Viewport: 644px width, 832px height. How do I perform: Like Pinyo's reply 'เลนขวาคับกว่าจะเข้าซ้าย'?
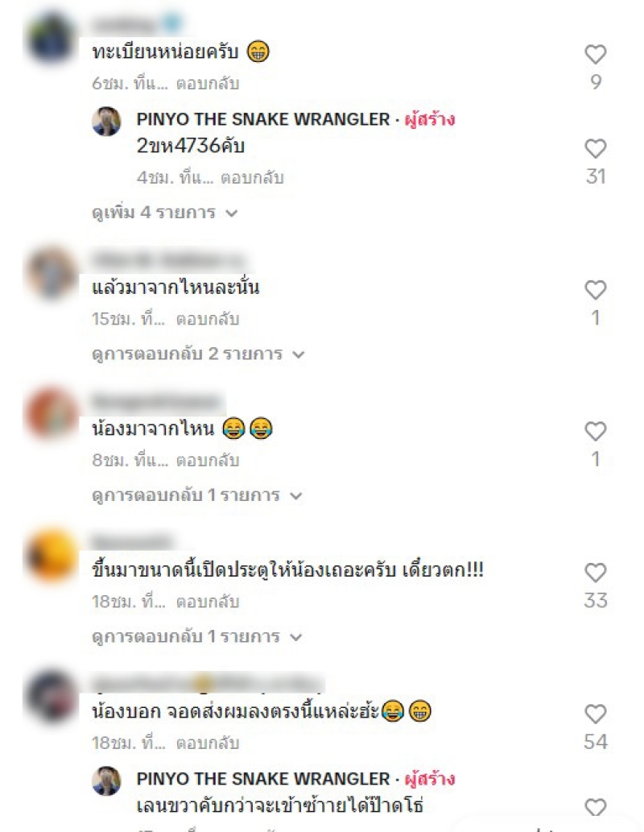[x=595, y=808]
